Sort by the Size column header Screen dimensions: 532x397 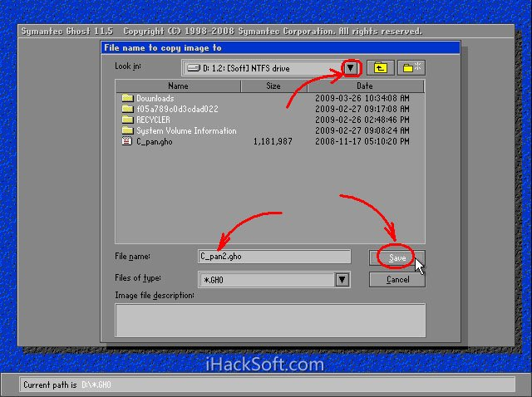[x=273, y=86]
